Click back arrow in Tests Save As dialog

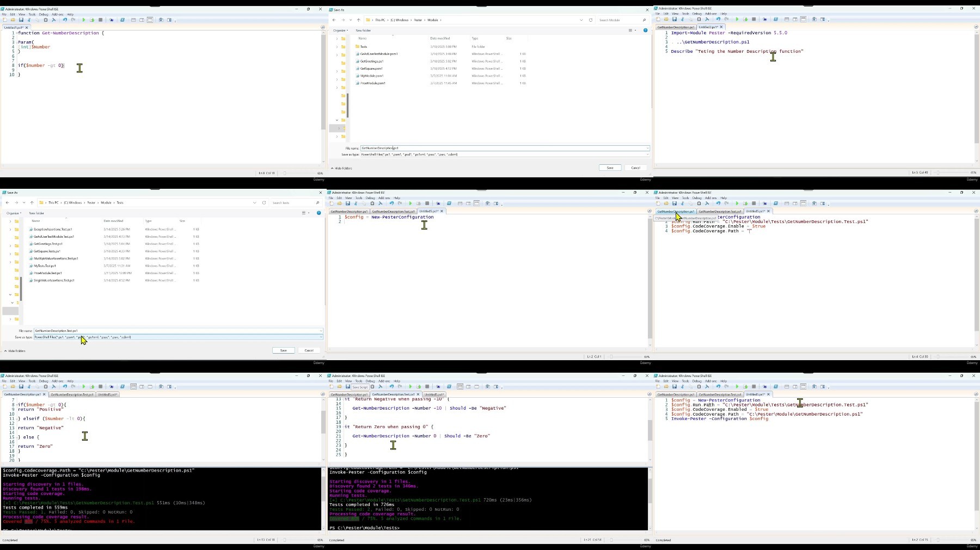click(7, 202)
